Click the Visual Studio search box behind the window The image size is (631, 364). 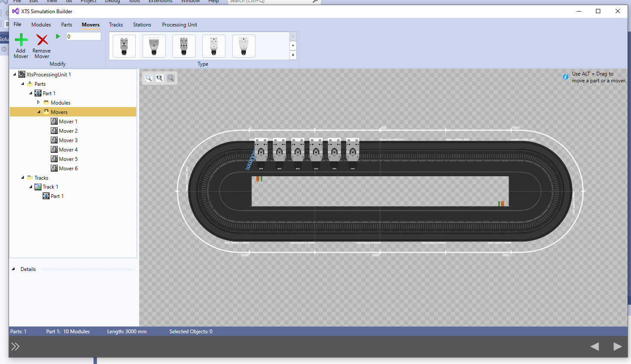[274, 2]
